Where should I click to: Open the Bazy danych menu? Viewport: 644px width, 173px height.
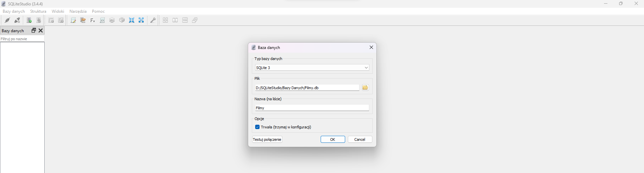click(14, 11)
